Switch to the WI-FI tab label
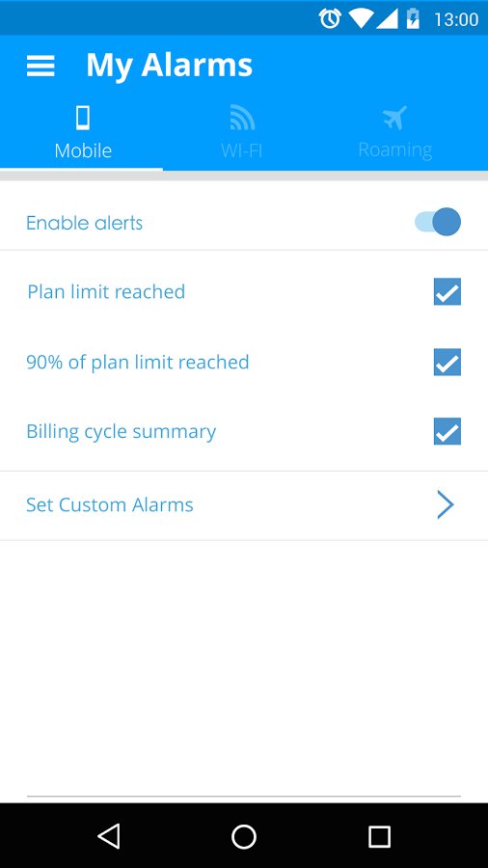 242,150
